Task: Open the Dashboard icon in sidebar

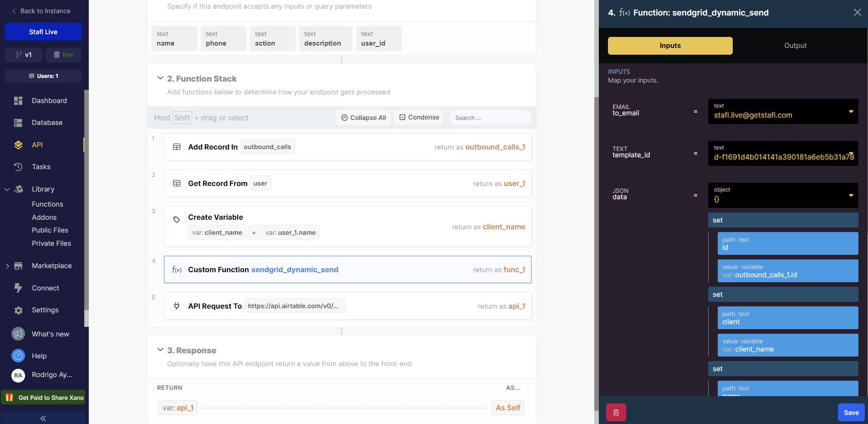Action: pyautogui.click(x=18, y=101)
